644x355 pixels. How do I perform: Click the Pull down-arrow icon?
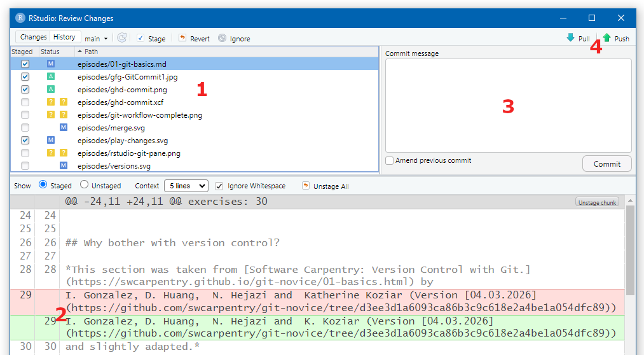[570, 38]
